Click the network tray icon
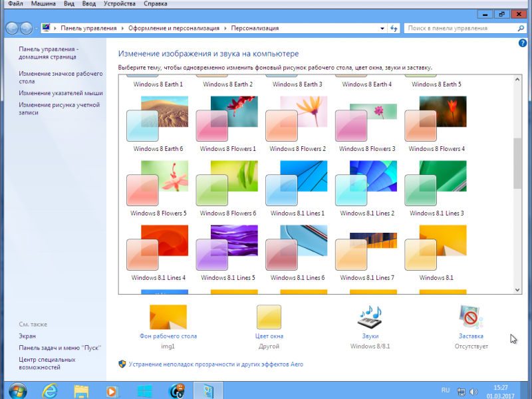Screen dimensions: 532x399 [x=461, y=392]
